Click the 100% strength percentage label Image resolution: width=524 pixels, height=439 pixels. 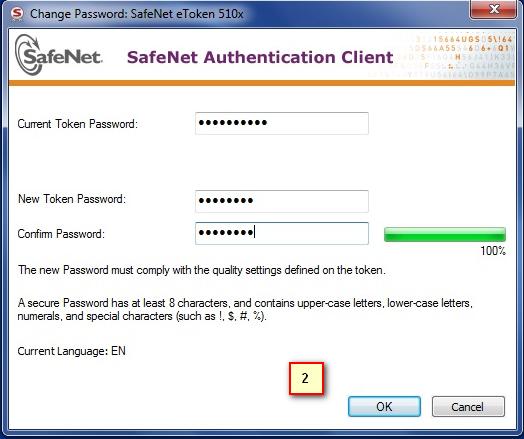coord(493,251)
